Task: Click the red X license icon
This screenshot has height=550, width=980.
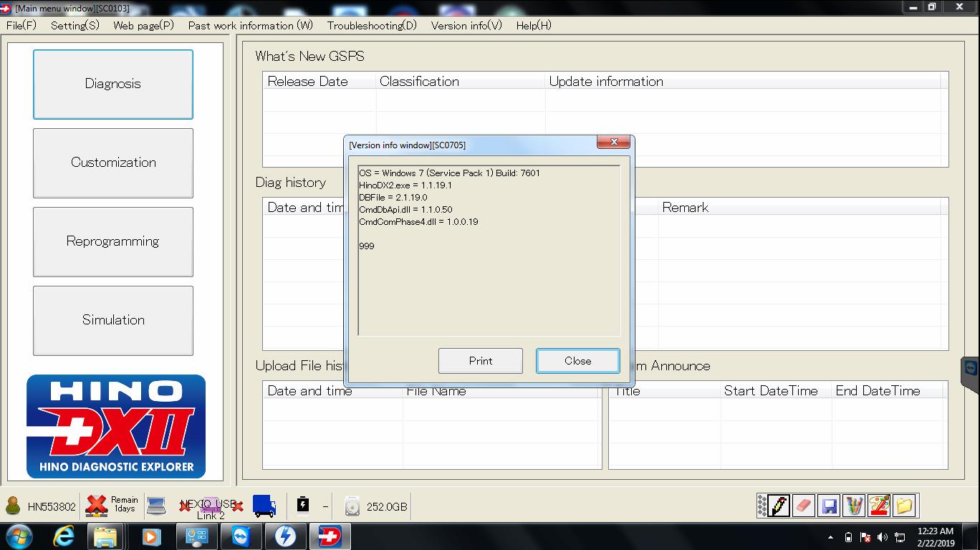Action: pos(96,506)
